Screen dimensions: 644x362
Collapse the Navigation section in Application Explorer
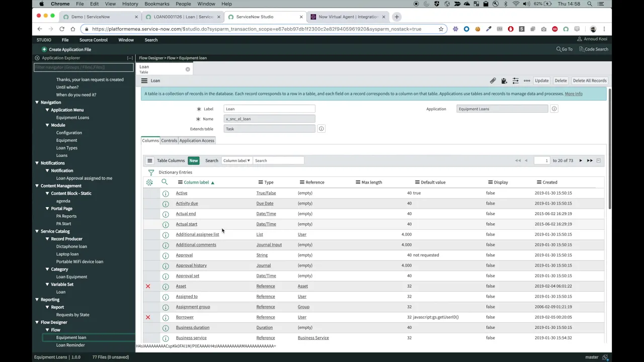[37, 102]
